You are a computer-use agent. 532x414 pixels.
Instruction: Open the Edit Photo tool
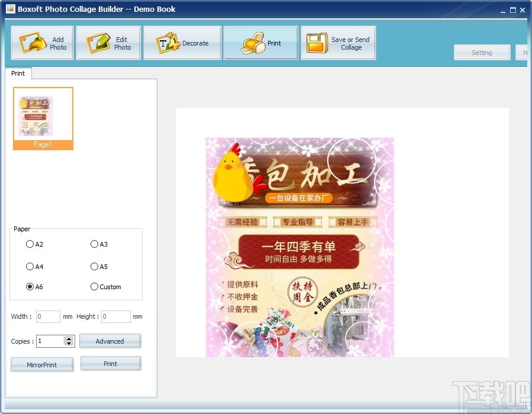[108, 42]
